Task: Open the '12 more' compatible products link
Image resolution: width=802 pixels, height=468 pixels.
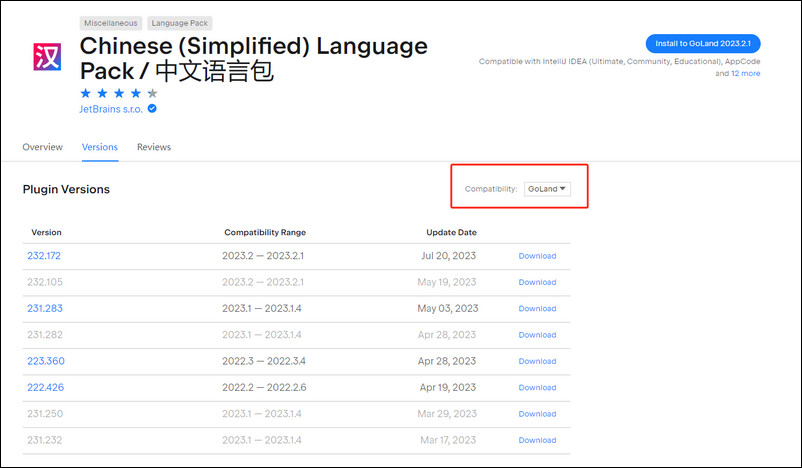Action: (x=745, y=73)
